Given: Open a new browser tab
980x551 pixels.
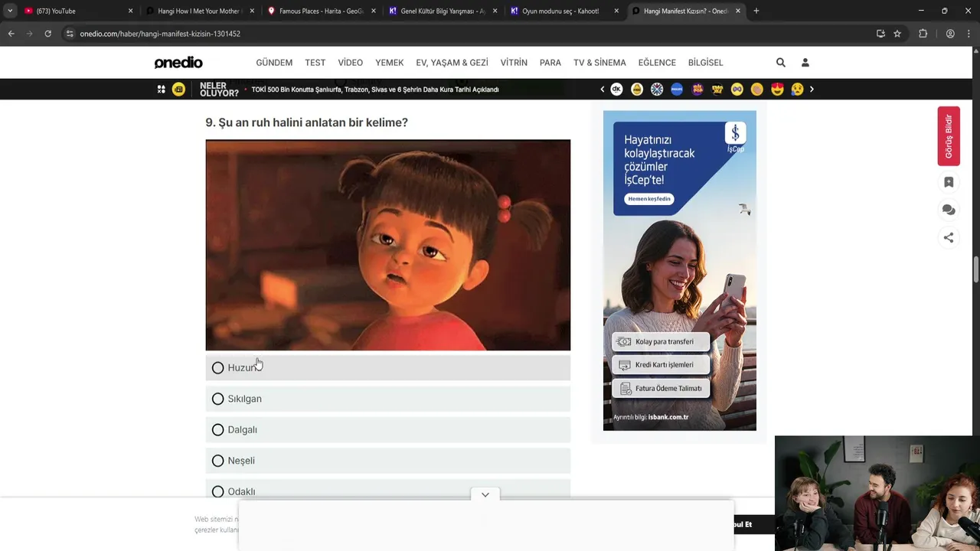Looking at the screenshot, I should tap(756, 11).
